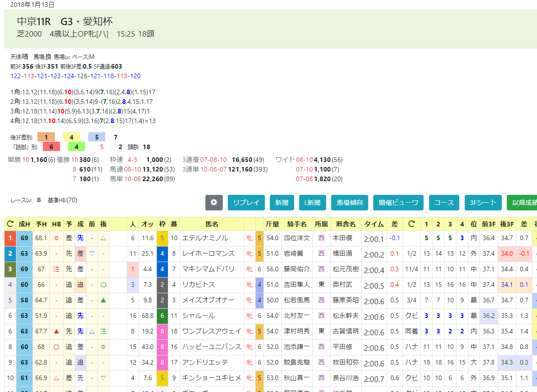The image size is (537, 392).
Task: Open horse エテルナミノル
Action: tap(205, 238)
